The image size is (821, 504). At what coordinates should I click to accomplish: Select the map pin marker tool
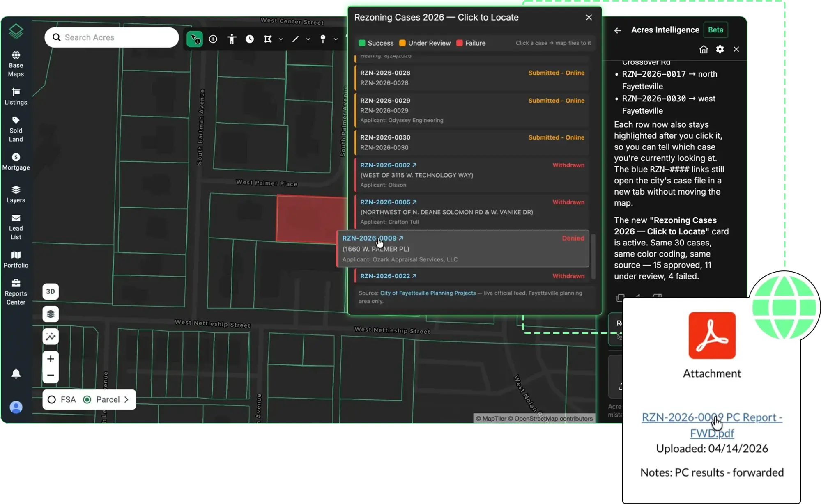[323, 39]
